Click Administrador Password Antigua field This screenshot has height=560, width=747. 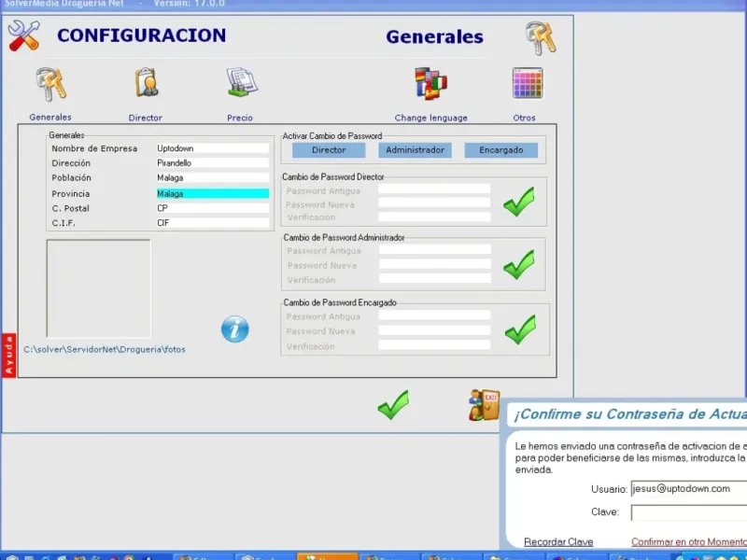click(x=434, y=249)
